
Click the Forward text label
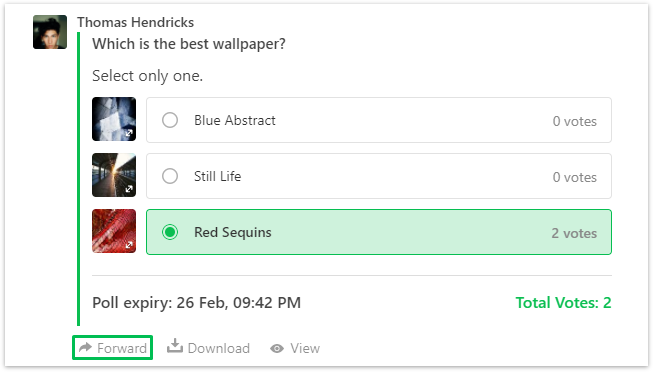(122, 348)
